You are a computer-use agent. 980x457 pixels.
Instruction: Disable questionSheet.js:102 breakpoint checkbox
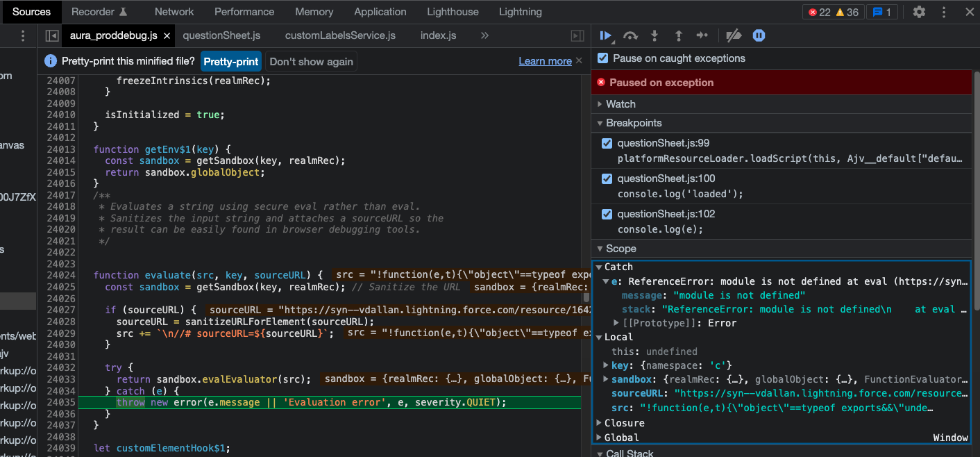607,214
